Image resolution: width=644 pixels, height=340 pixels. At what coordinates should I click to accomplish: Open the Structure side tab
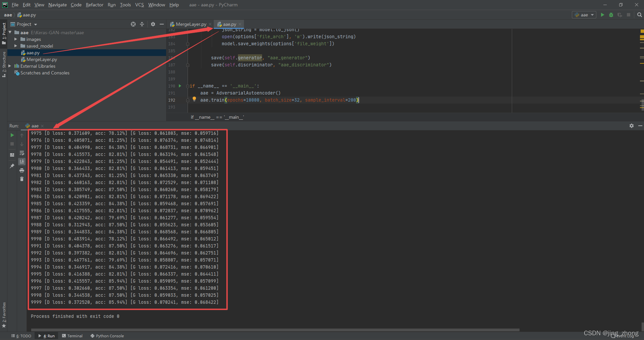pyautogui.click(x=4, y=65)
